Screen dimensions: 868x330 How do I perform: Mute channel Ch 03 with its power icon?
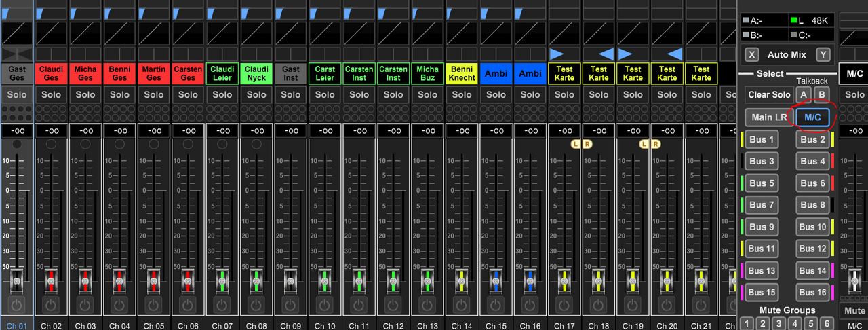[85, 305]
